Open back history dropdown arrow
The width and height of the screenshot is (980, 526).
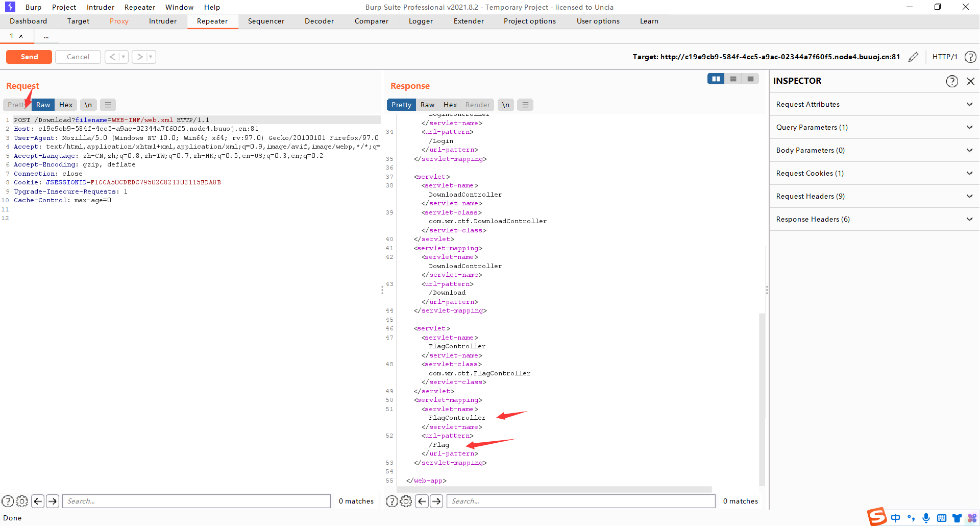click(x=124, y=57)
